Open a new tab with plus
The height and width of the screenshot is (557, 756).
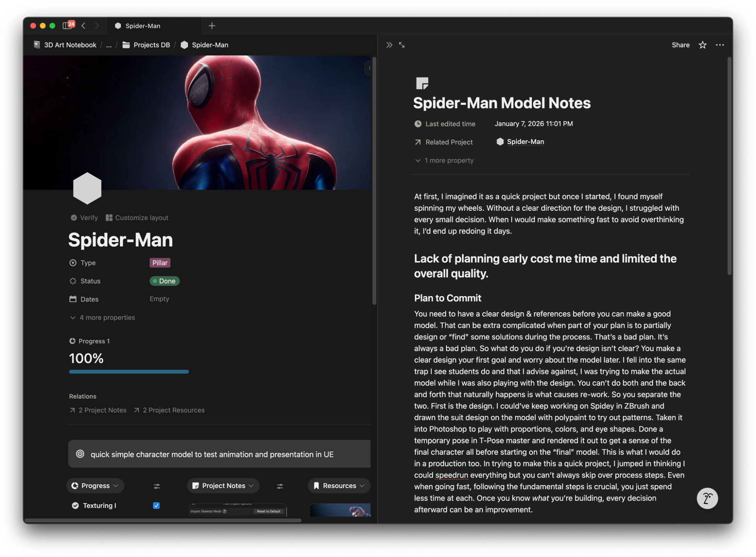(x=212, y=26)
